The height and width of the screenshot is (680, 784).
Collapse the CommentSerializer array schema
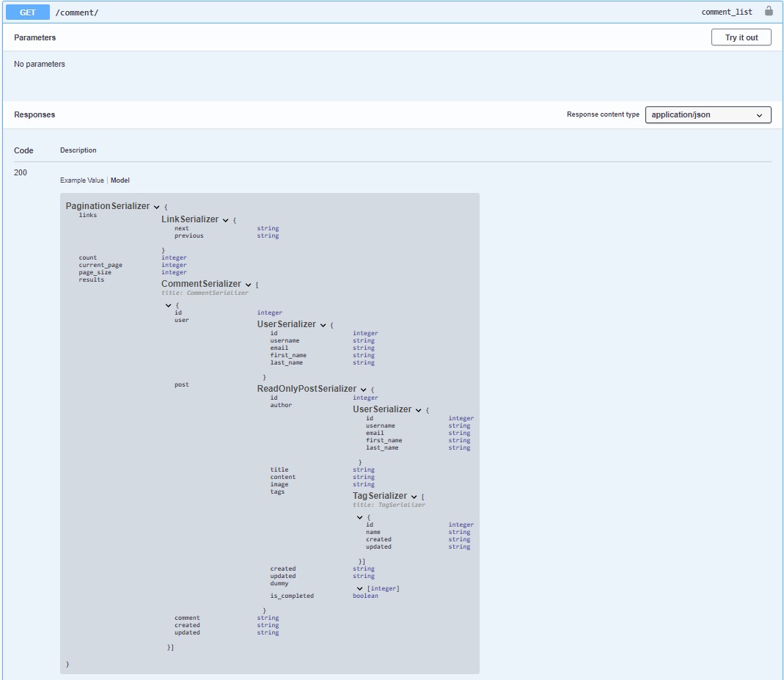(249, 283)
